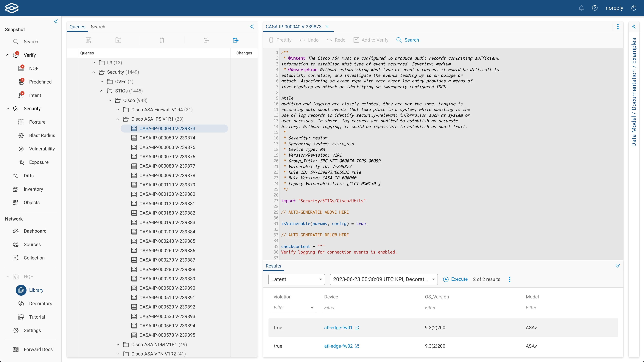
Task: Open atl-edge-fw01 external link icon
Action: coord(357,328)
